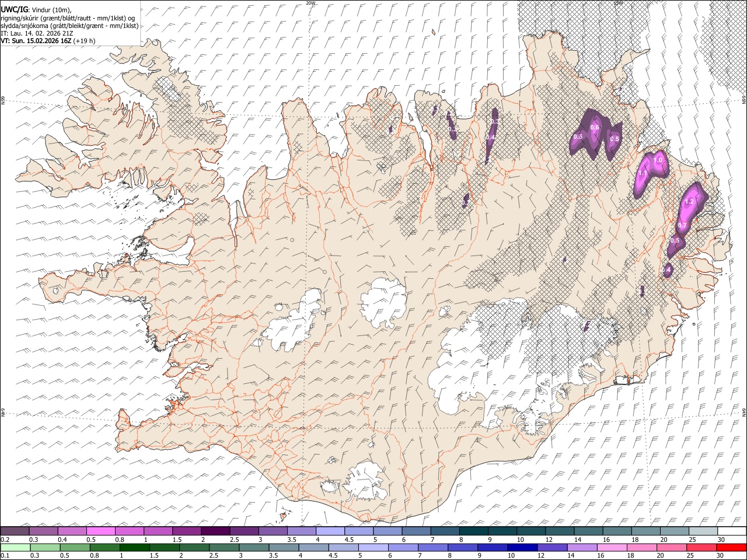Pick the rain legend swatch between 8 and 9
This screenshot has height=560, width=747.
pos(462,547)
